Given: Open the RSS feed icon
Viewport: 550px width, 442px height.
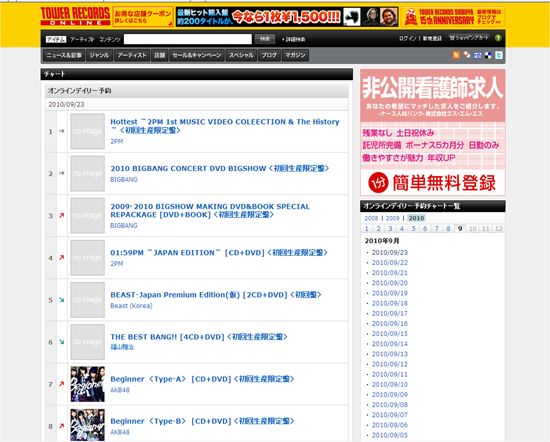Looking at the screenshot, I should [x=456, y=55].
